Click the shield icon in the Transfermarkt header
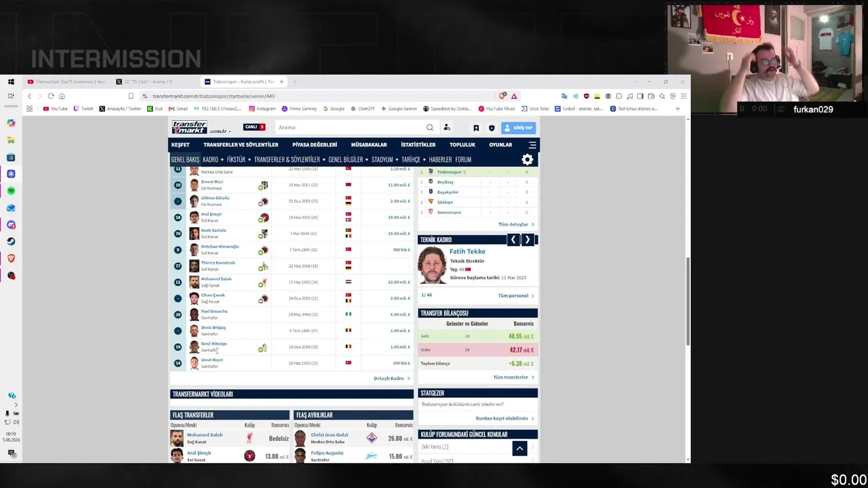 (492, 127)
